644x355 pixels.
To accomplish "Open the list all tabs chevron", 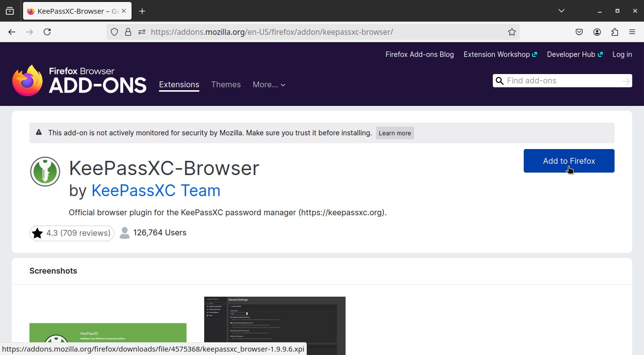I will [562, 11].
